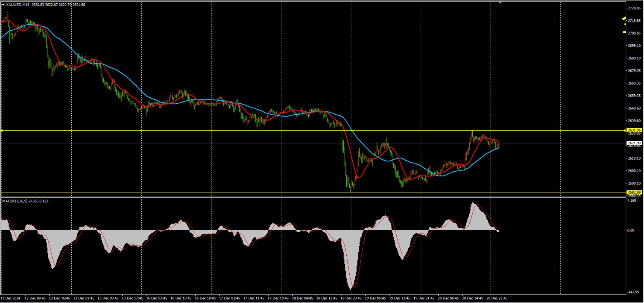
Task: Click the 18 Dec 04:45 time label
Action: click(x=302, y=298)
